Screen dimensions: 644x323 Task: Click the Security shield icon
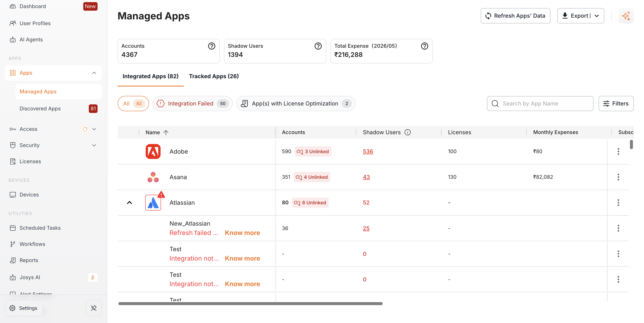pyautogui.click(x=13, y=145)
